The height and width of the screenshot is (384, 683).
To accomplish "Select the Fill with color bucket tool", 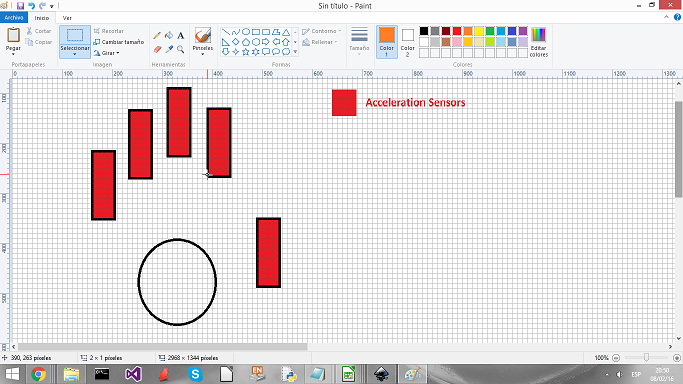I will click(169, 36).
